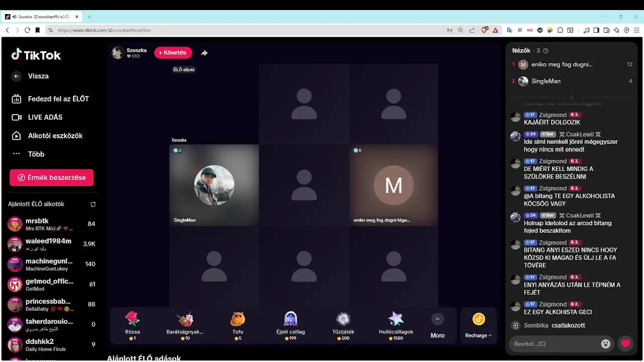Image resolution: width=644 pixels, height=362 pixels.
Task: Send the Éjjeli csillag gift
Action: (x=290, y=325)
